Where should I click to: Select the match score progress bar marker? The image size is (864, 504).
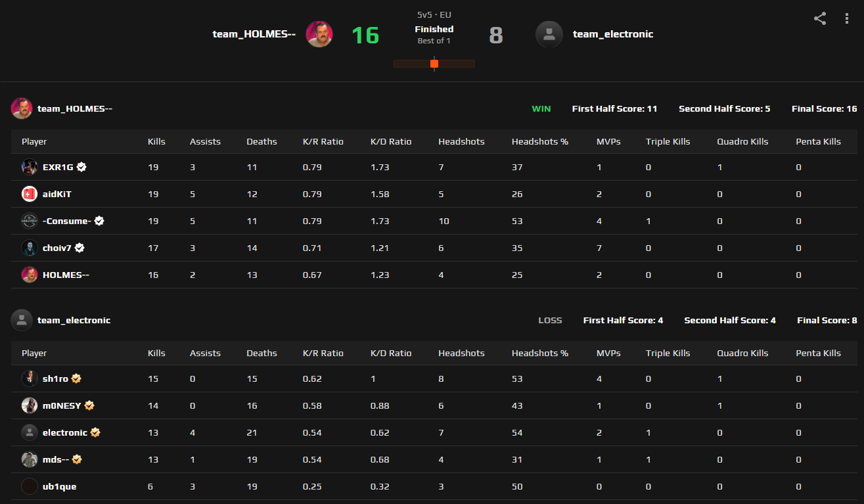pyautogui.click(x=434, y=64)
